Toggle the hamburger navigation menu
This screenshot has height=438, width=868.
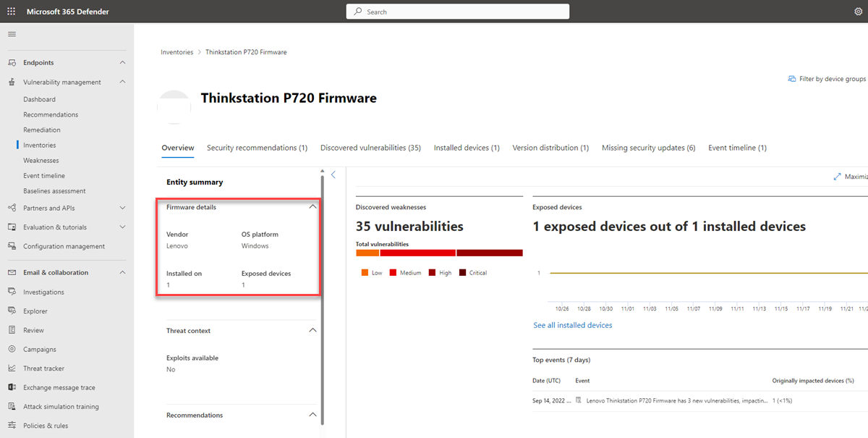(x=12, y=34)
